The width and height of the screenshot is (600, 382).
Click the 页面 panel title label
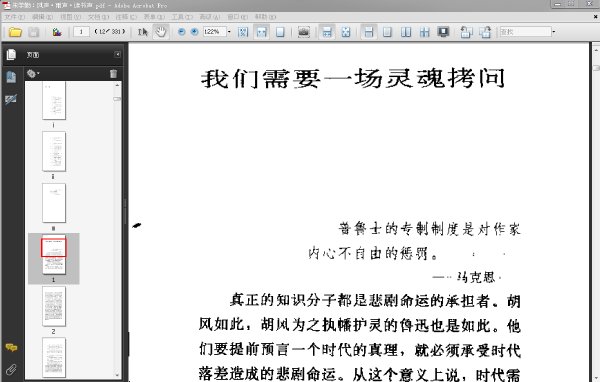[33, 55]
